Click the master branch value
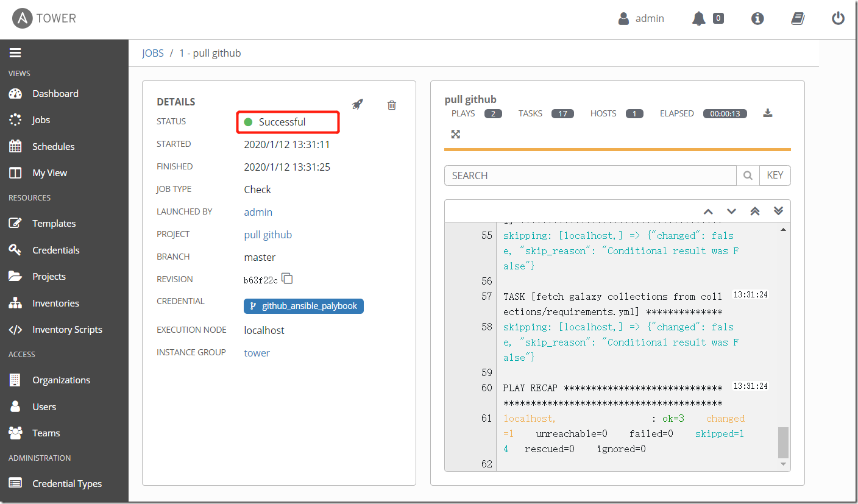The image size is (858, 504). (260, 257)
